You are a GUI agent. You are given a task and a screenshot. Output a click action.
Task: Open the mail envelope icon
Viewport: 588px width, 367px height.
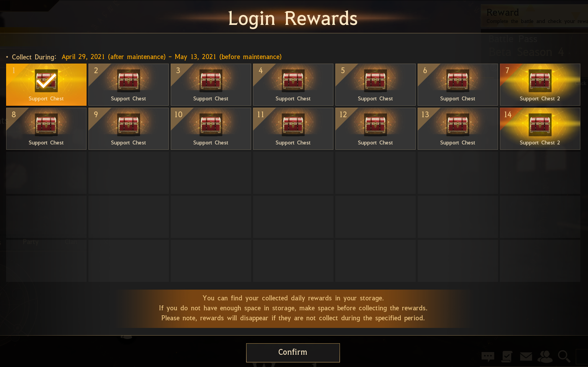(x=526, y=357)
